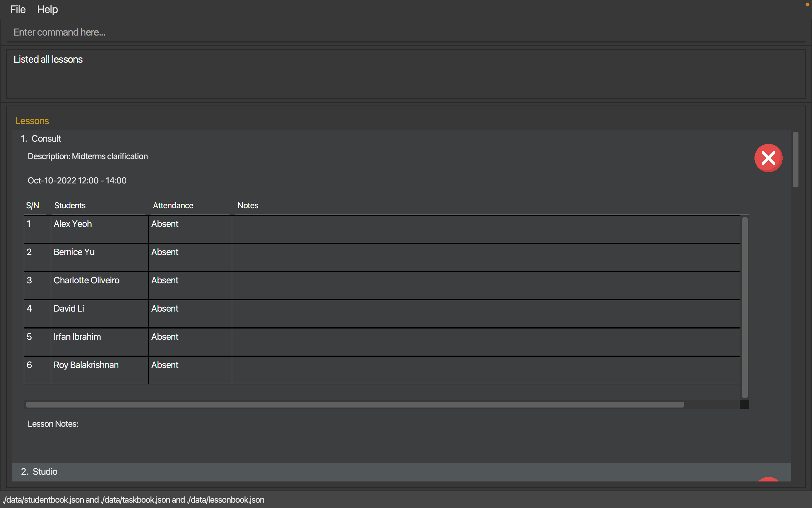Click the Notes cell for David Li

(486, 314)
